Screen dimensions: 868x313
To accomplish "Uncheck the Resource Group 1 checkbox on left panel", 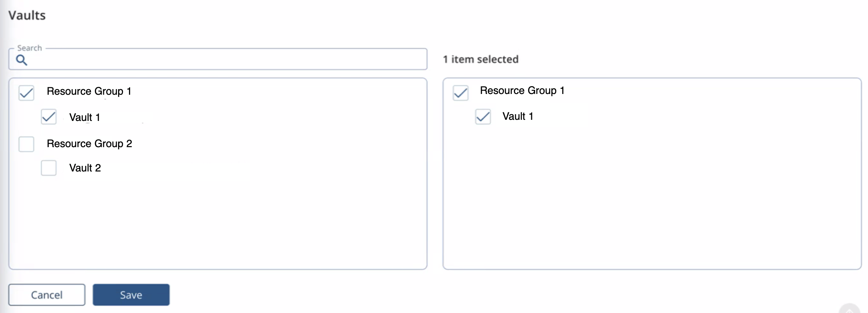I will click(26, 93).
